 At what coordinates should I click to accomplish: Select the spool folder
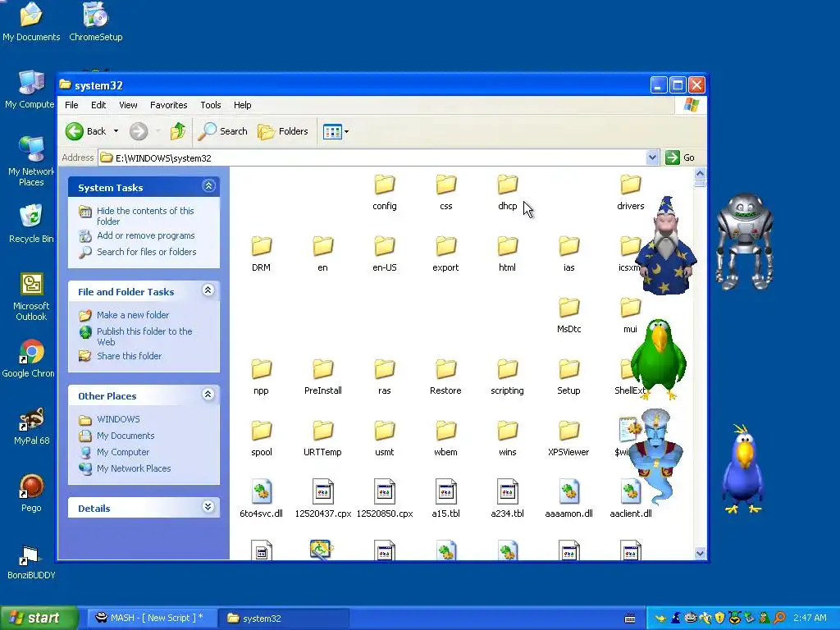[x=261, y=438]
